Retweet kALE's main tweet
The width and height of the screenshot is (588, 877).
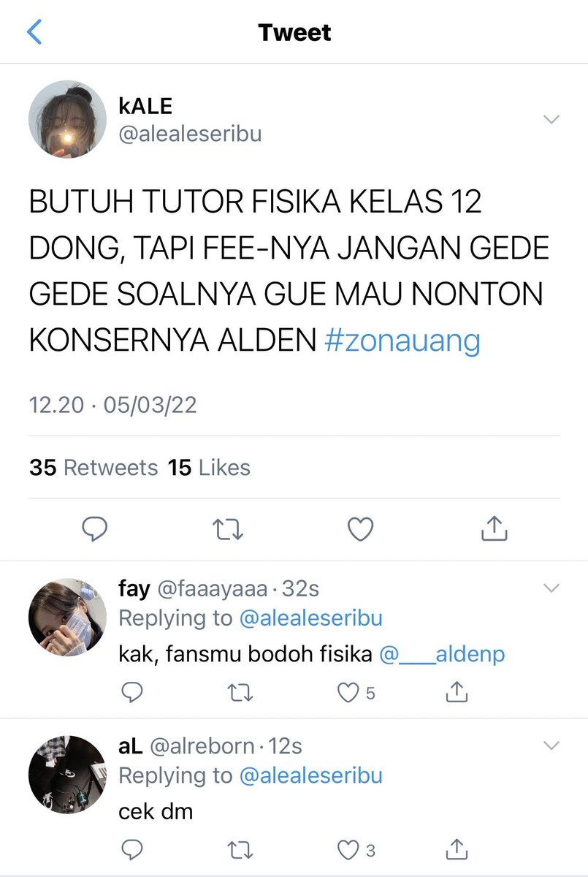click(x=227, y=528)
